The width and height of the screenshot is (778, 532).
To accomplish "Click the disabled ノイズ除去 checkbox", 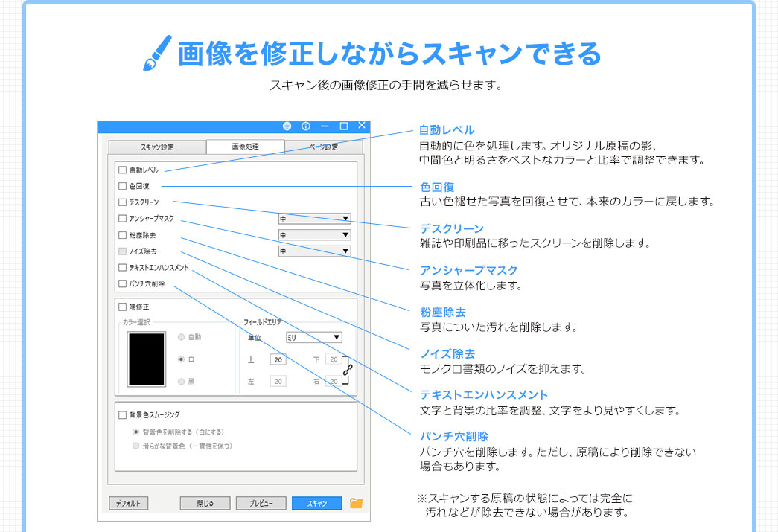I will click(122, 251).
